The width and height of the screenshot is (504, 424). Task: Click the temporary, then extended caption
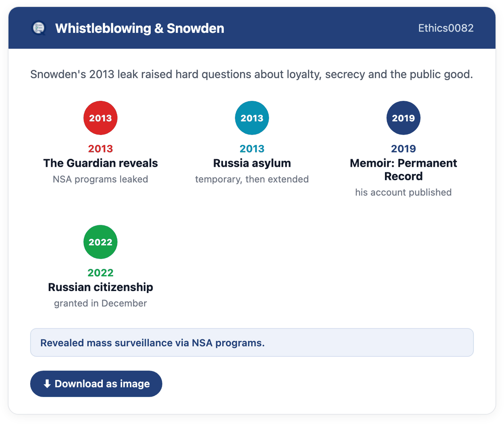click(x=252, y=179)
